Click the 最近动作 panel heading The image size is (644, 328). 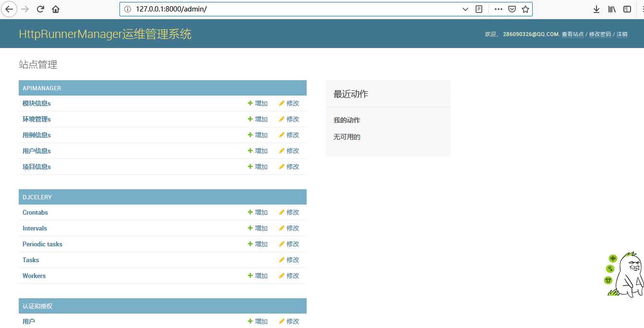[351, 94]
